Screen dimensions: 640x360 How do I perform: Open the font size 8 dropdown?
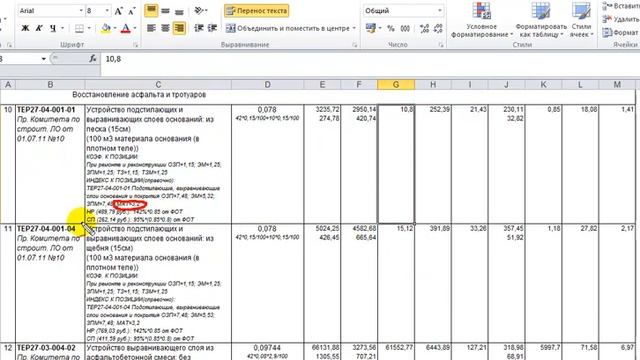(x=107, y=11)
